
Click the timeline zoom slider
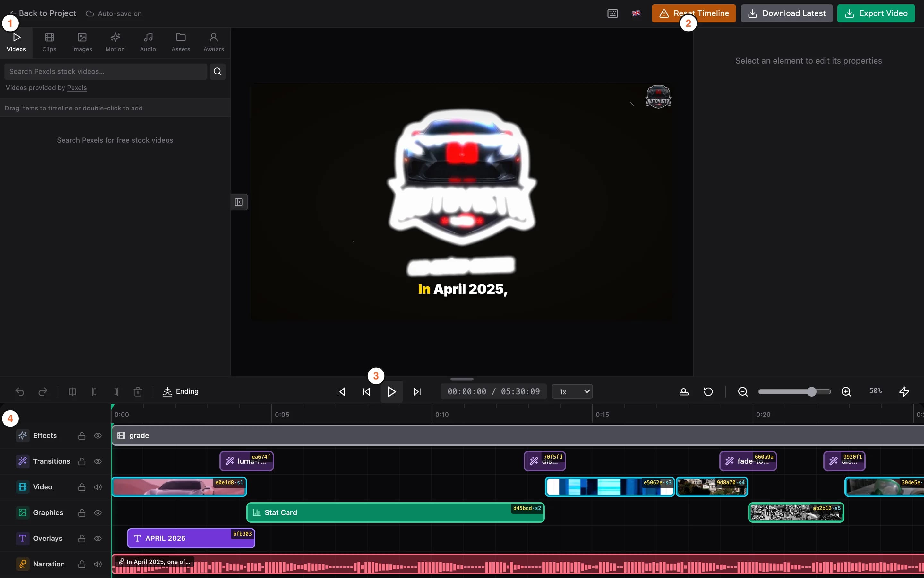click(794, 391)
